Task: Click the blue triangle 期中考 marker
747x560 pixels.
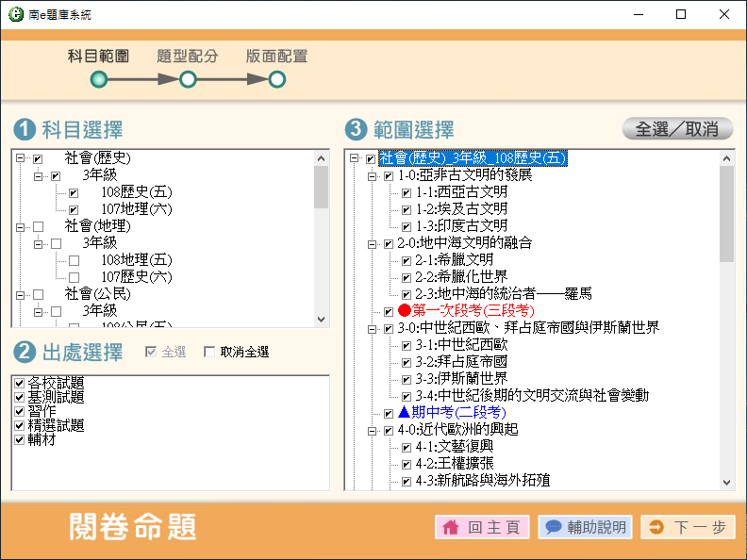Action: [x=405, y=412]
